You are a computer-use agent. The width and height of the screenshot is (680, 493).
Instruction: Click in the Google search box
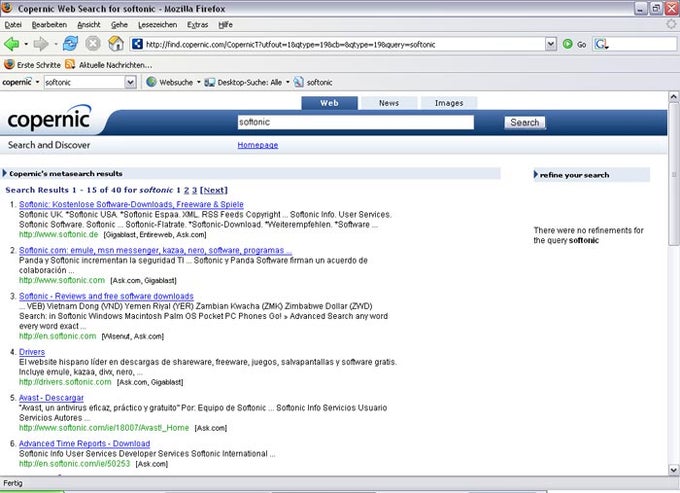[x=643, y=44]
